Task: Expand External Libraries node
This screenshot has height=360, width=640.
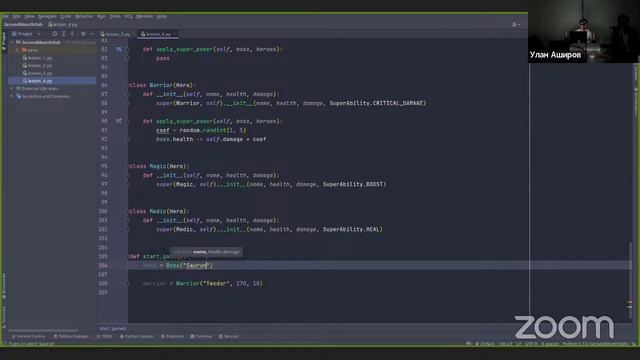Action: click(x=12, y=89)
